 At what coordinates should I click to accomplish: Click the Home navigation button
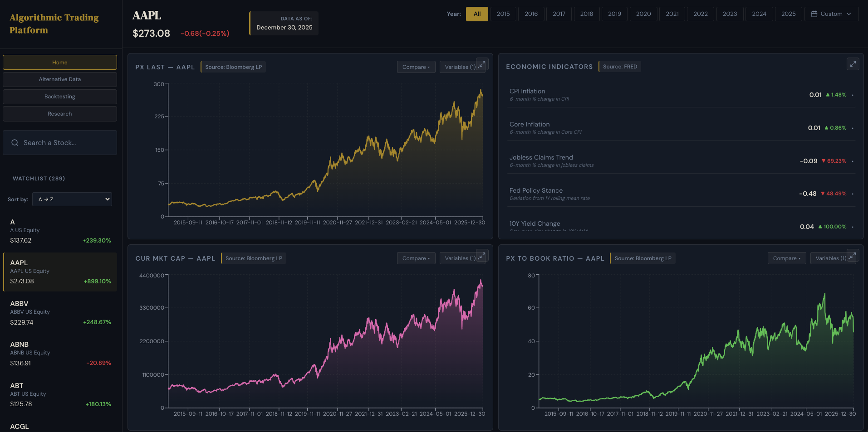coord(59,62)
